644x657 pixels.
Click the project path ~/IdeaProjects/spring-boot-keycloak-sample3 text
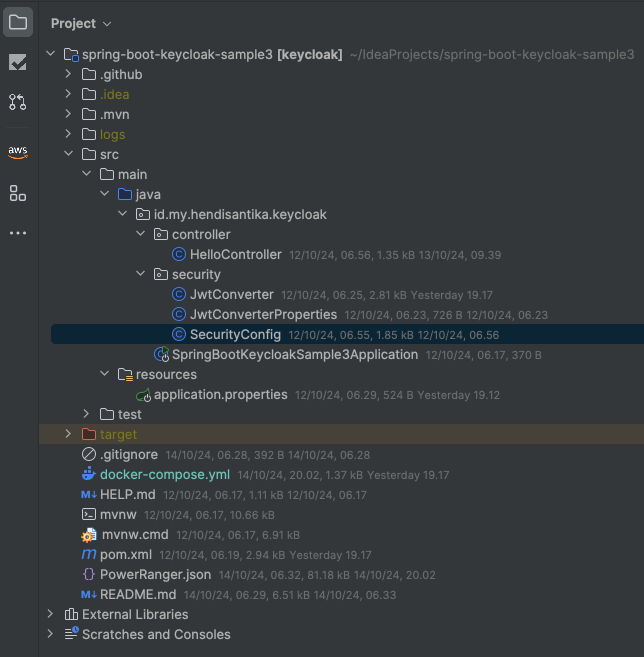492,54
